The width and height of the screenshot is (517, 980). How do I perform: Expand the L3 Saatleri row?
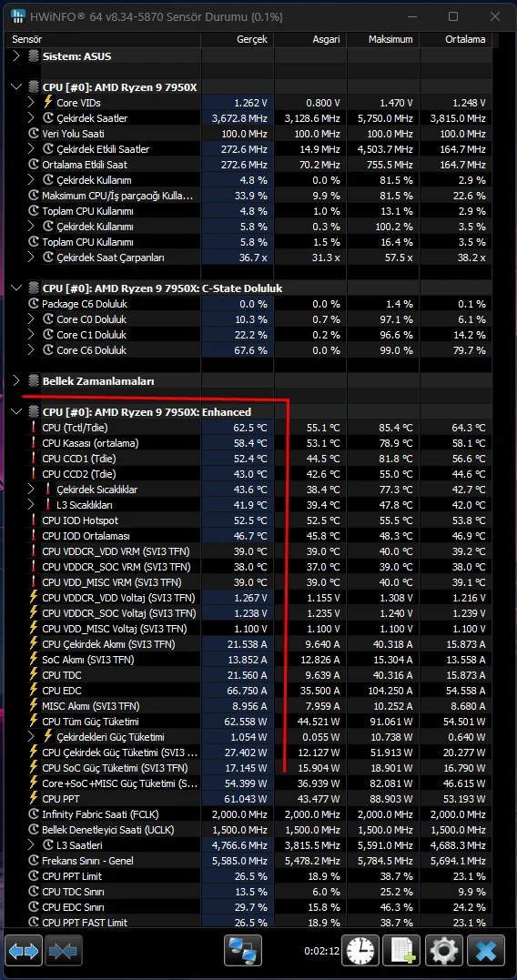tap(31, 845)
